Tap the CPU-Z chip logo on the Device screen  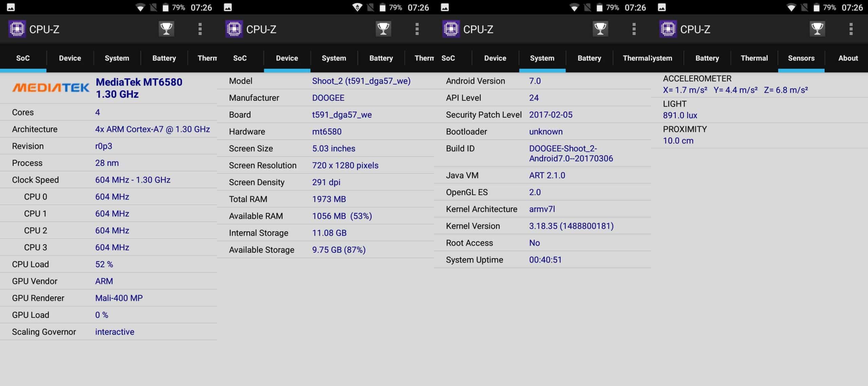234,29
